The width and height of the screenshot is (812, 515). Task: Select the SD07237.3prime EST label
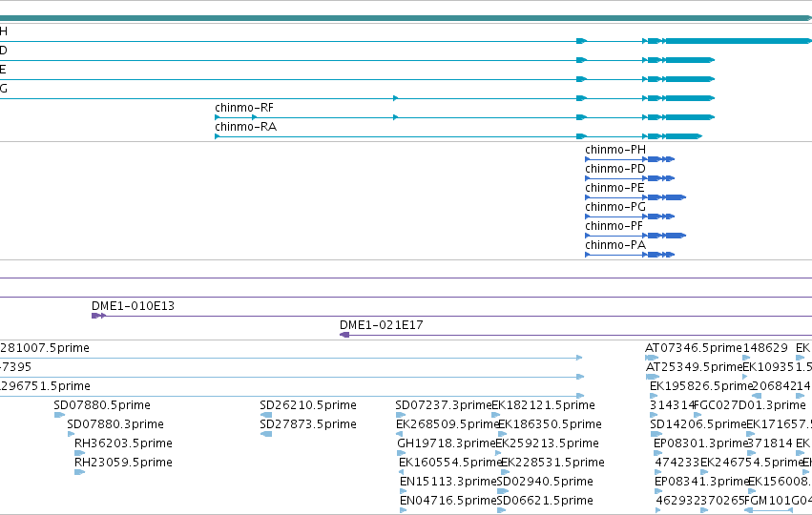point(444,405)
